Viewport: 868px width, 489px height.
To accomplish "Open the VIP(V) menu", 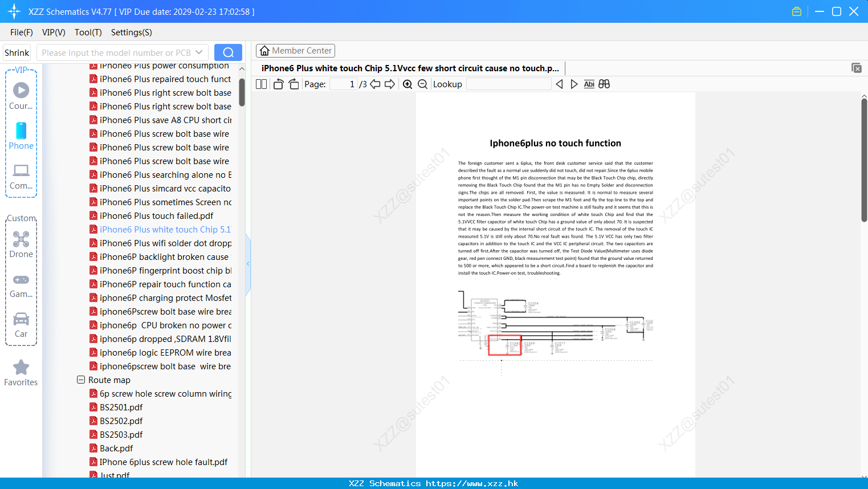I will tap(54, 32).
